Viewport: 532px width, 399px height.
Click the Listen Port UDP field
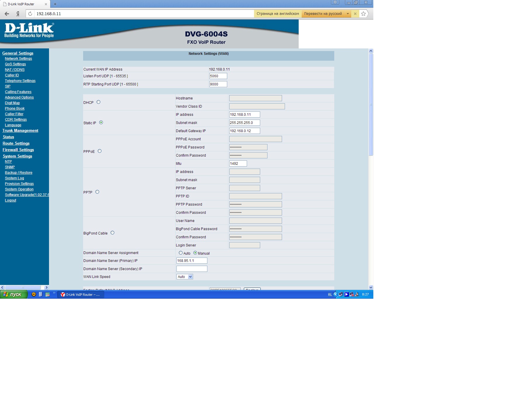[218, 76]
